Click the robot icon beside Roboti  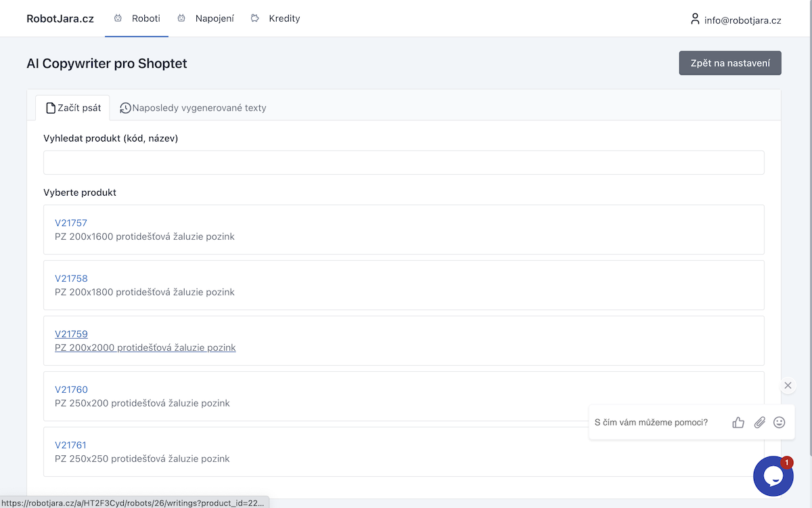pos(118,19)
